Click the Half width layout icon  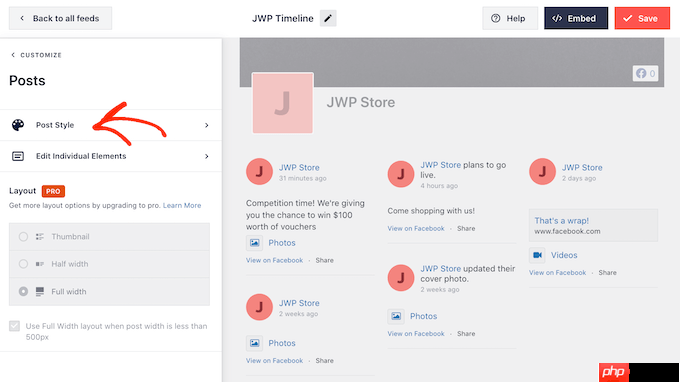pos(40,264)
